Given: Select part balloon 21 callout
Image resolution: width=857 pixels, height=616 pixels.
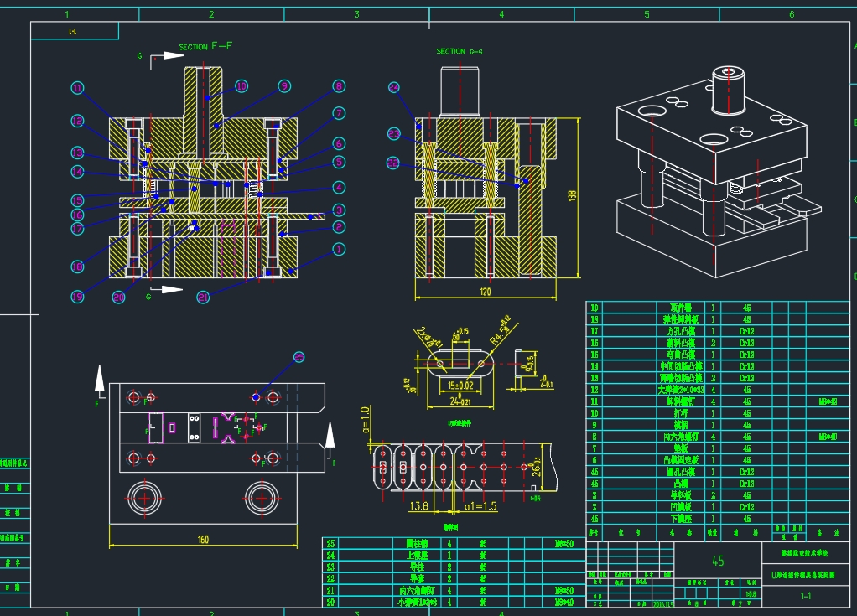Looking at the screenshot, I should point(203,297).
